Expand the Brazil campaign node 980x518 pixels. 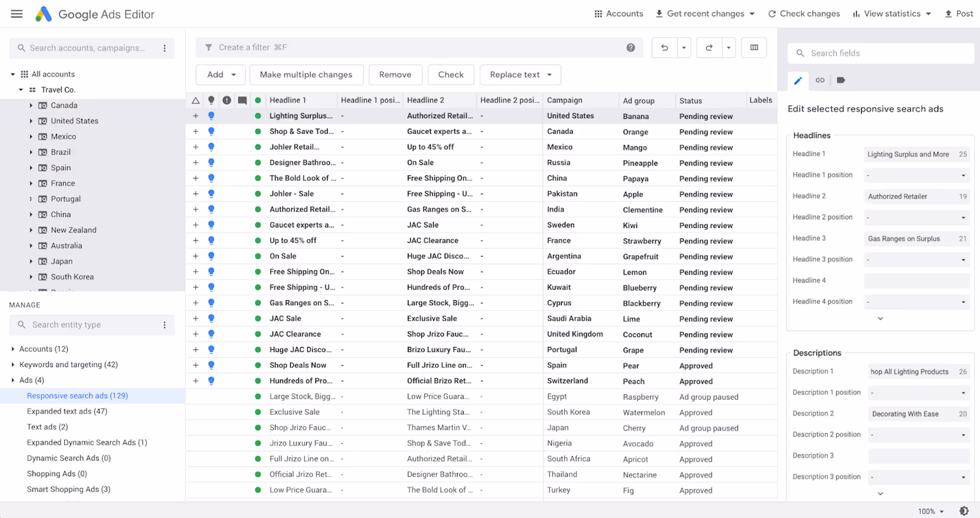pyautogui.click(x=31, y=152)
